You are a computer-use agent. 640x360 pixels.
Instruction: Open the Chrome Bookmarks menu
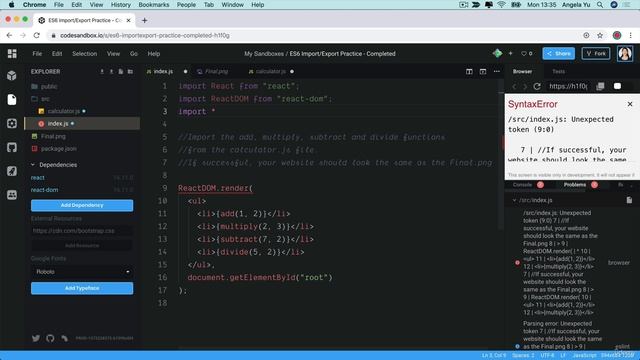[x=153, y=5]
